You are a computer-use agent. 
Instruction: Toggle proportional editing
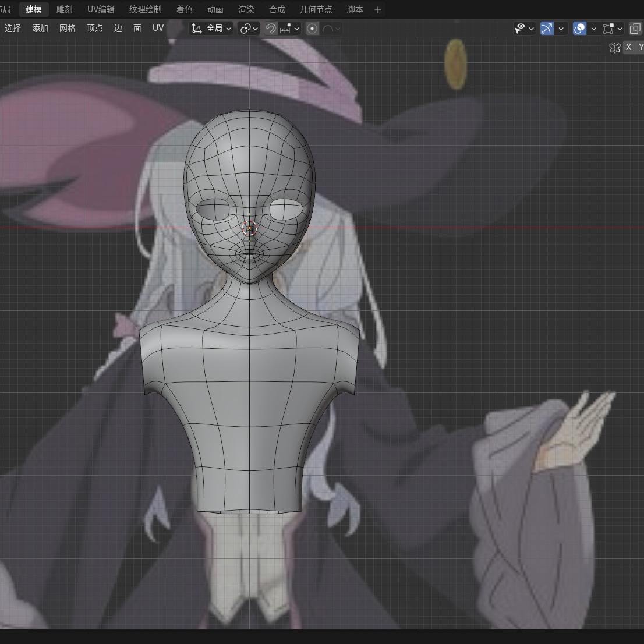click(312, 29)
